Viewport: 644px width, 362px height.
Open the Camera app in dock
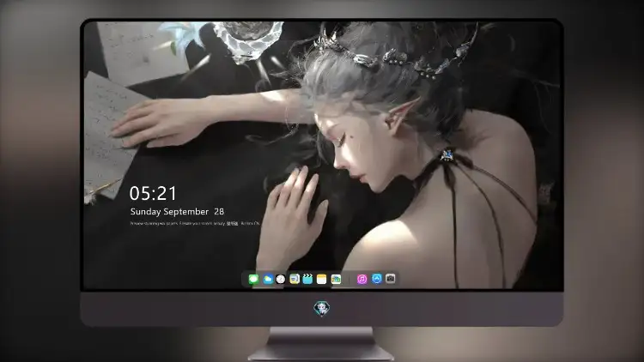pos(391,279)
